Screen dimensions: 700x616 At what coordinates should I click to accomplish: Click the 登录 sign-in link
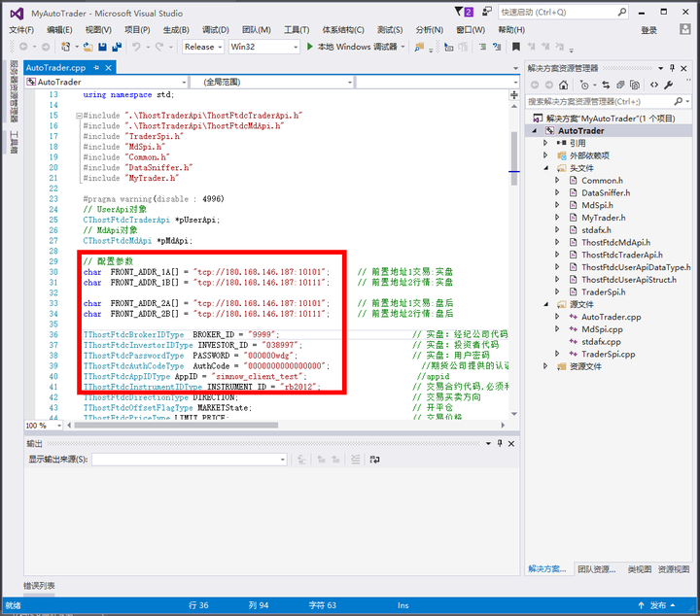pos(648,30)
